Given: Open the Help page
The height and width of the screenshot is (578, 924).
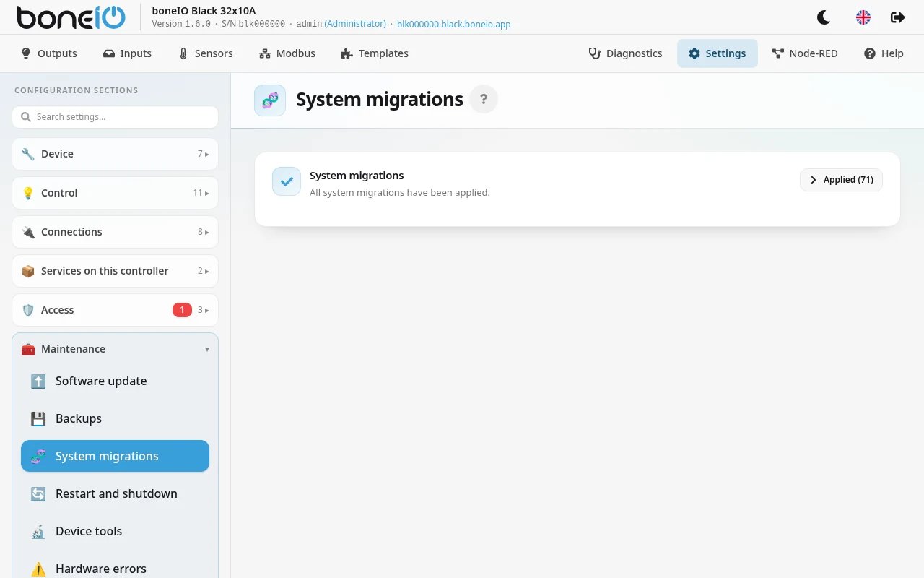Looking at the screenshot, I should (x=884, y=53).
